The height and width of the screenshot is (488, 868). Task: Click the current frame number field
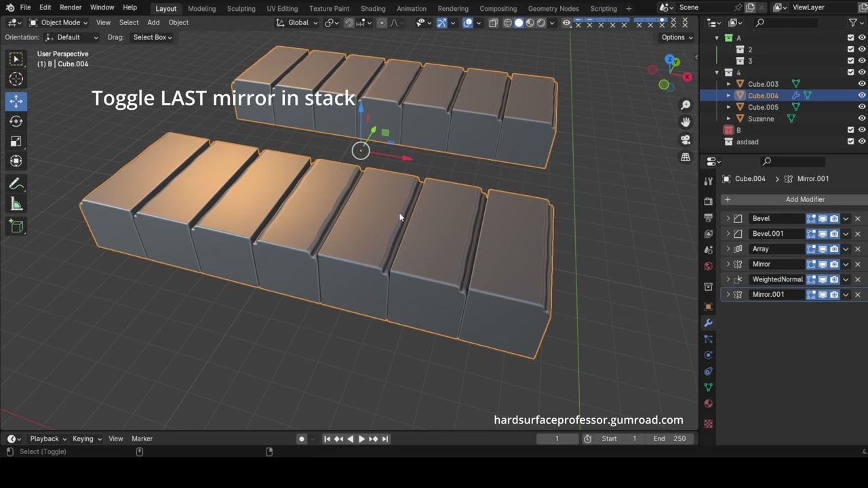557,439
